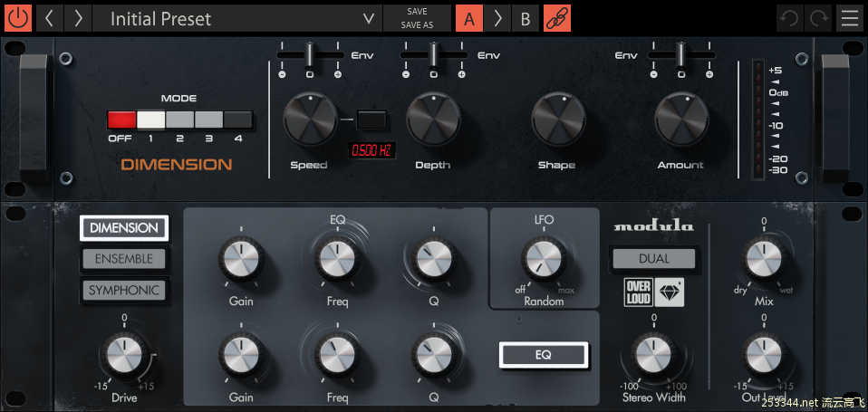This screenshot has height=412, width=868.
Task: Select MODE button 4
Action: point(238,120)
